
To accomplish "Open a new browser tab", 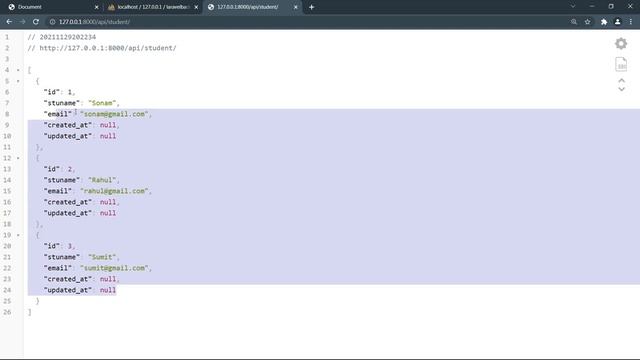I will click(311, 7).
